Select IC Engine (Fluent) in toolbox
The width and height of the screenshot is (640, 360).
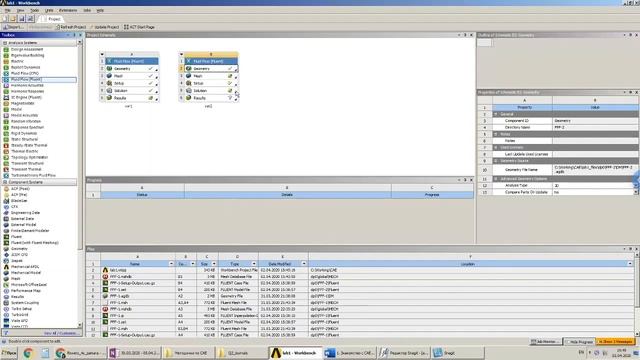pos(26,98)
